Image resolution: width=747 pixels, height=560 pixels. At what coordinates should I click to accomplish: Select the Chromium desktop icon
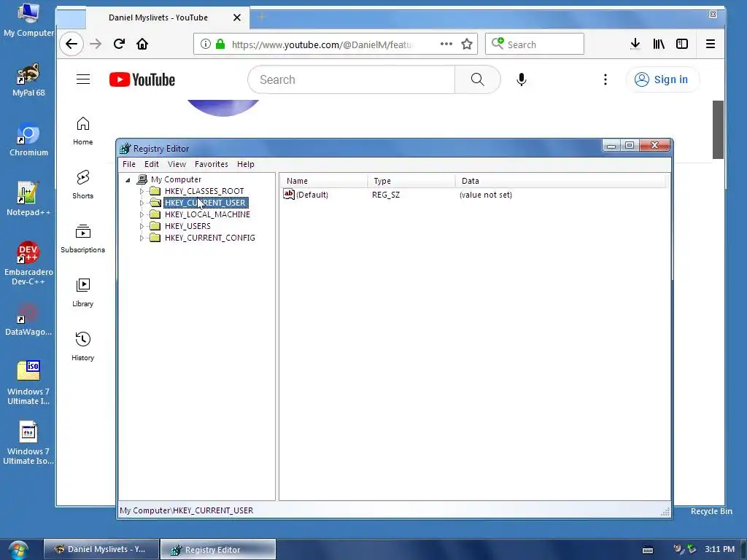(x=28, y=139)
